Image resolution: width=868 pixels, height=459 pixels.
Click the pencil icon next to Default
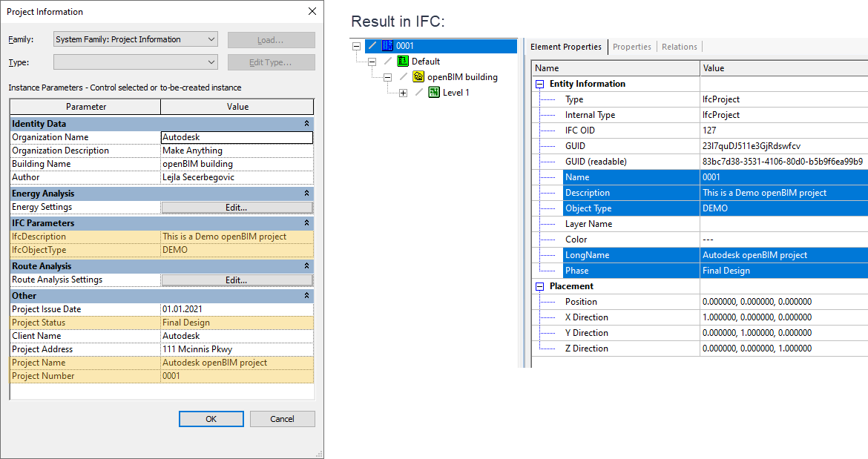(388, 62)
